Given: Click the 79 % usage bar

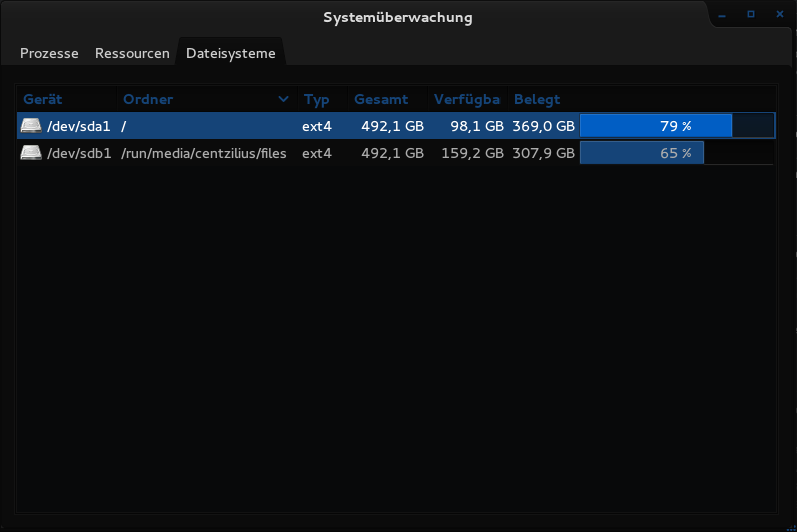Looking at the screenshot, I should tap(676, 126).
